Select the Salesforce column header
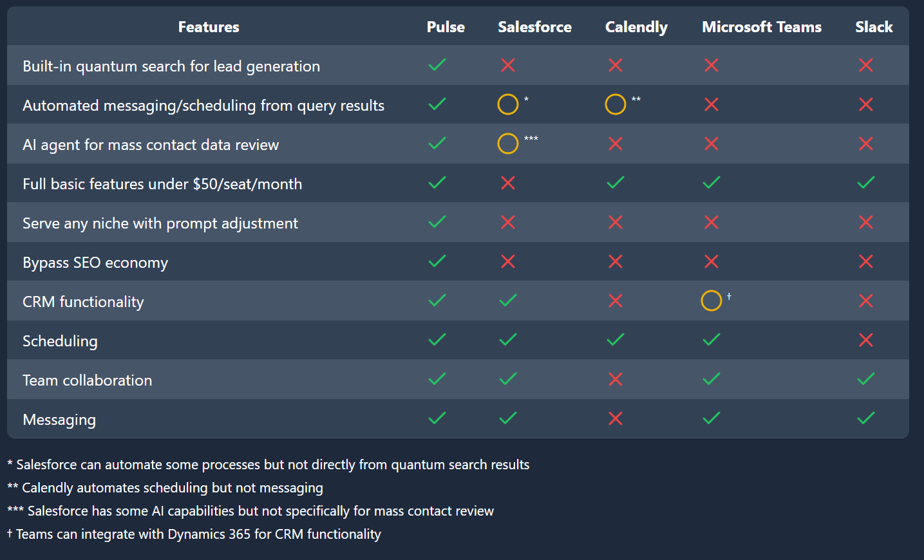The width and height of the screenshot is (924, 560). 534,27
